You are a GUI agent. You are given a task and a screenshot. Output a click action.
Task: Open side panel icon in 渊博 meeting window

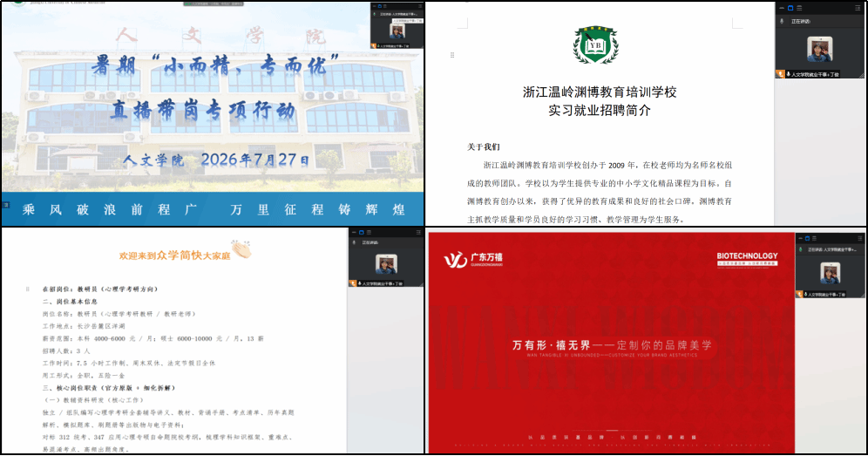(x=859, y=8)
